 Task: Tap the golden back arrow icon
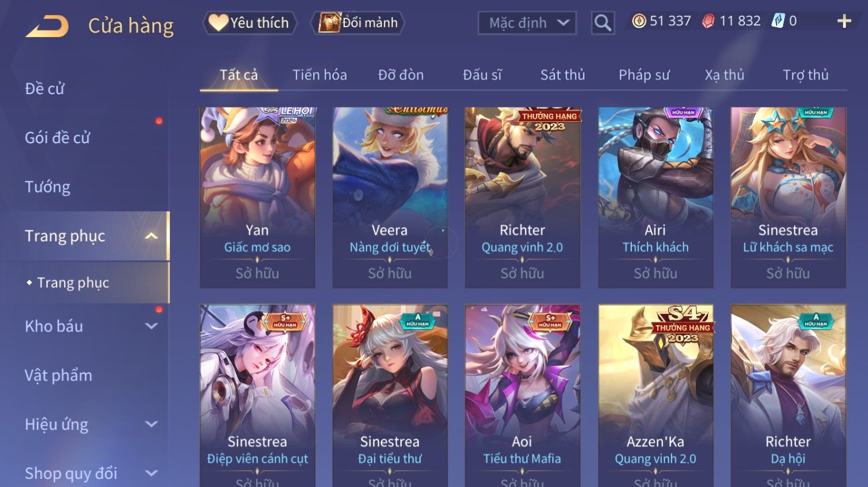[47, 26]
